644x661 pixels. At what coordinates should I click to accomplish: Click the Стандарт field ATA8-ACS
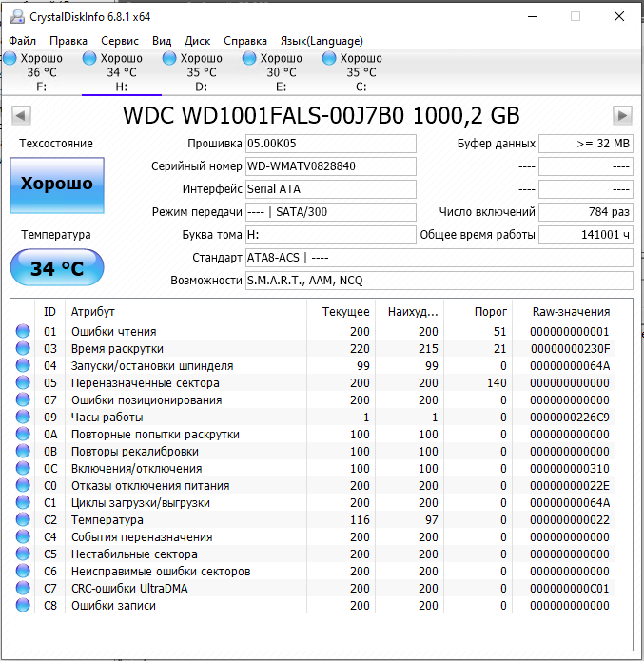coord(439,257)
